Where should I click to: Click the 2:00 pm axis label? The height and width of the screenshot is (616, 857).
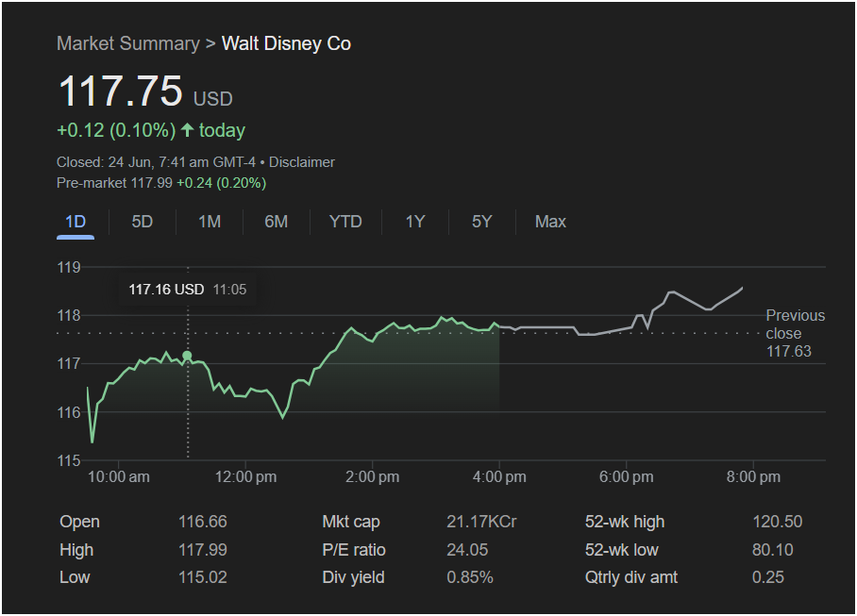[x=372, y=476]
